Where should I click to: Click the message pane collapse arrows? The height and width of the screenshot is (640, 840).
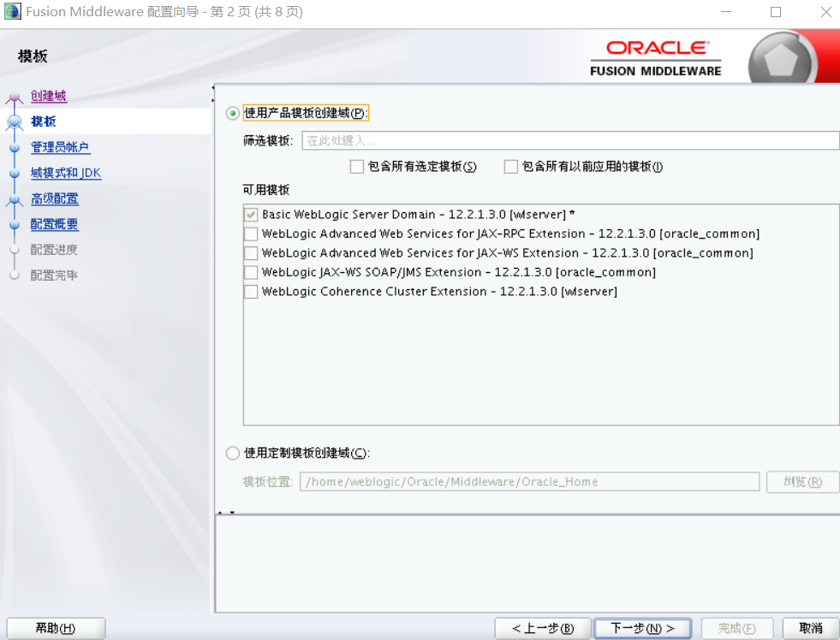(226, 513)
